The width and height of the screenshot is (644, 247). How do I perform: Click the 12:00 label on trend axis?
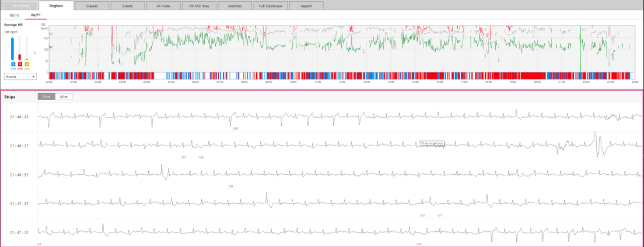(x=342, y=82)
